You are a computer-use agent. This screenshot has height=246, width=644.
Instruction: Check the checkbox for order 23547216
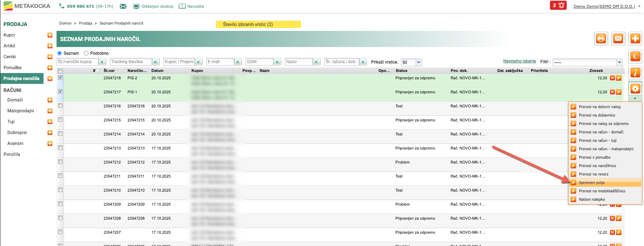point(60,106)
